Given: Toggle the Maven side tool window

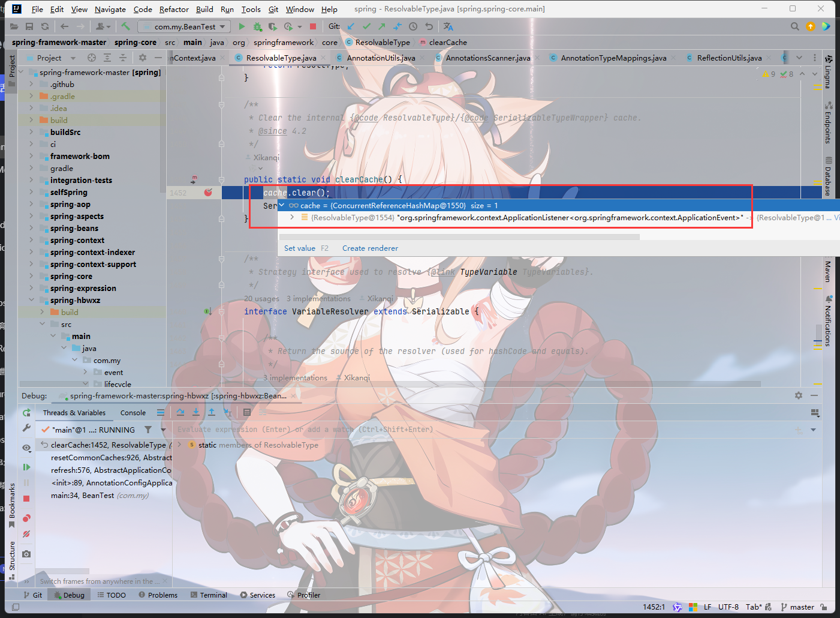Looking at the screenshot, I should [828, 271].
